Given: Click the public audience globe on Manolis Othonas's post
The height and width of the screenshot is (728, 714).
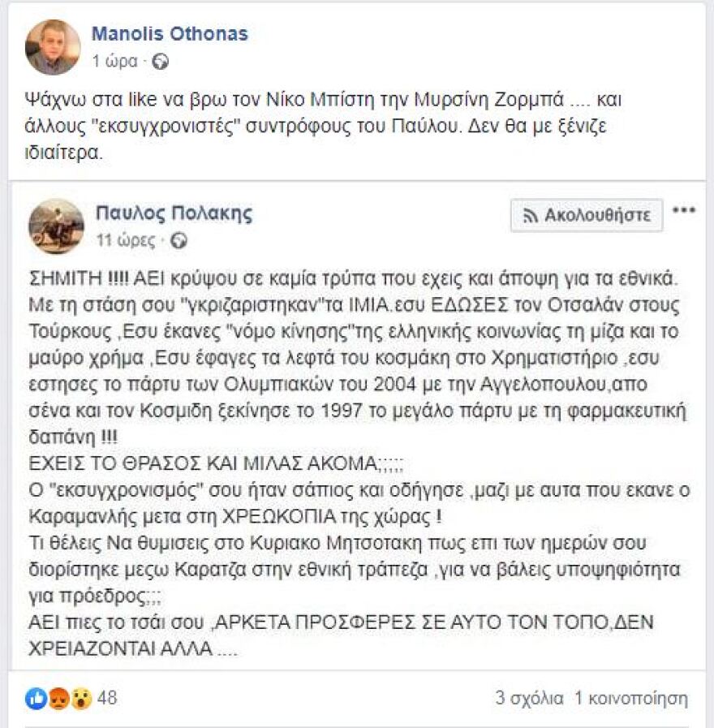Looking at the screenshot, I should click(161, 59).
